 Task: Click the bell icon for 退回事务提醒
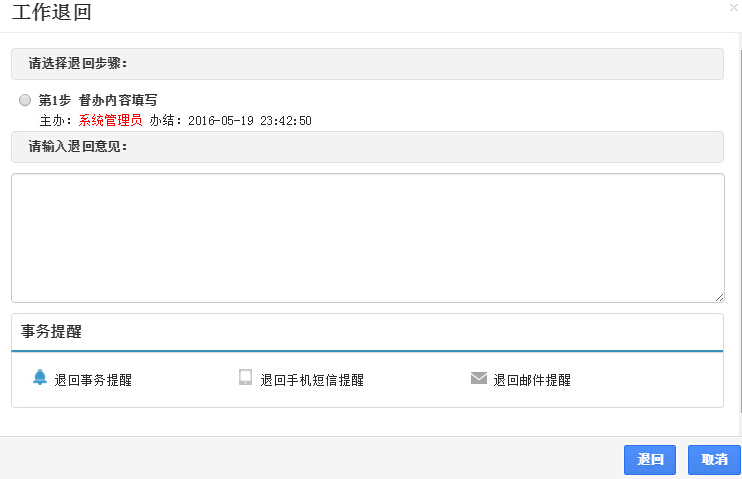point(40,377)
